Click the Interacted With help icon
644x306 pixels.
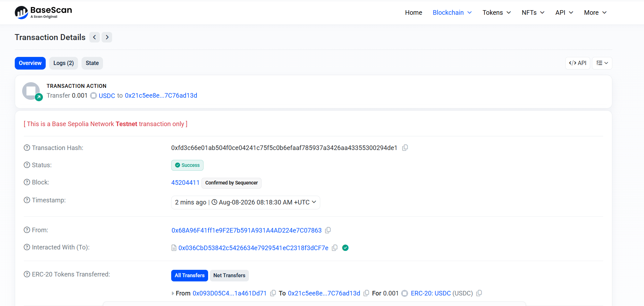point(27,247)
